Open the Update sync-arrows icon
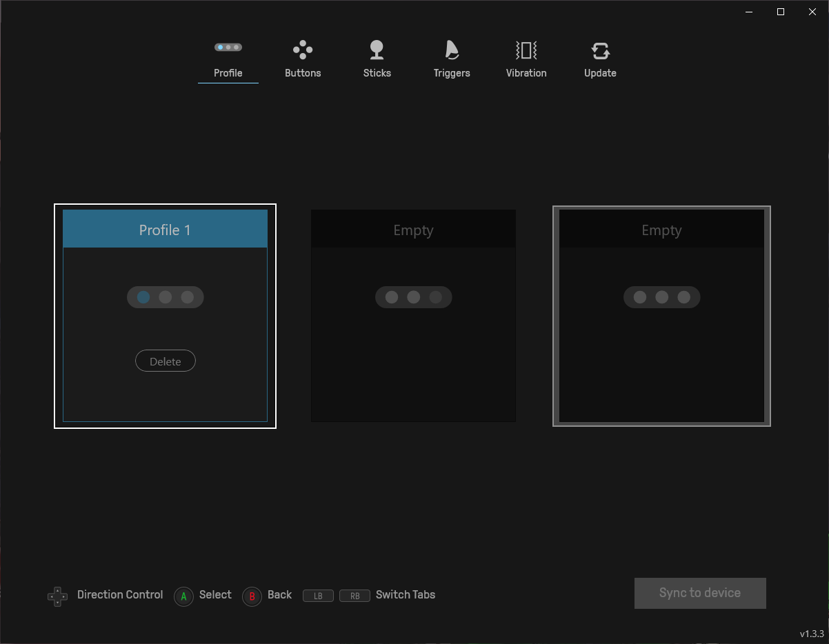The image size is (829, 644). click(600, 50)
